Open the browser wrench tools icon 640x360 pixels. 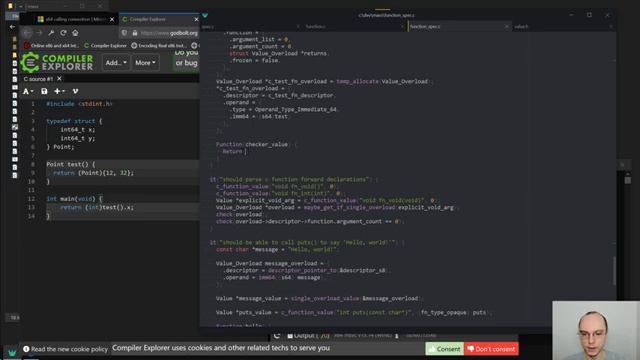[51, 33]
